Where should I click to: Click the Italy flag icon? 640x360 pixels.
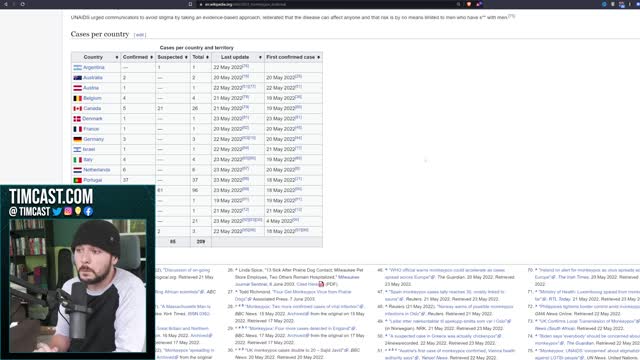click(78, 160)
